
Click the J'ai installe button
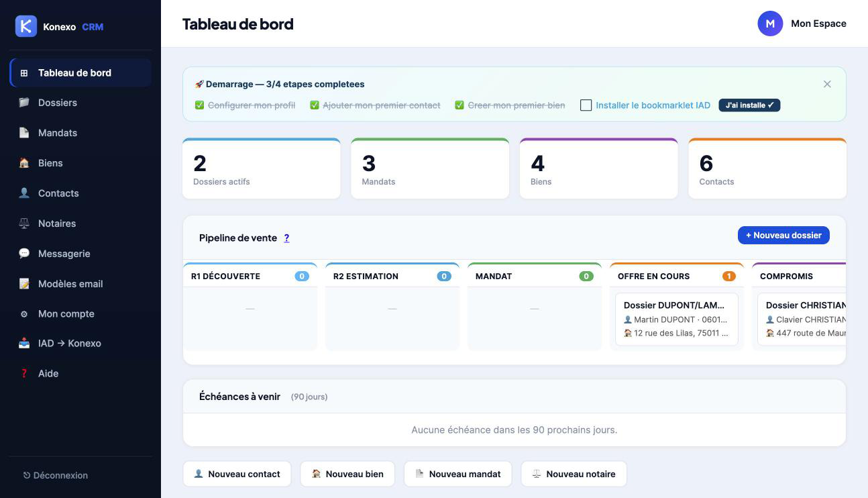pyautogui.click(x=749, y=105)
